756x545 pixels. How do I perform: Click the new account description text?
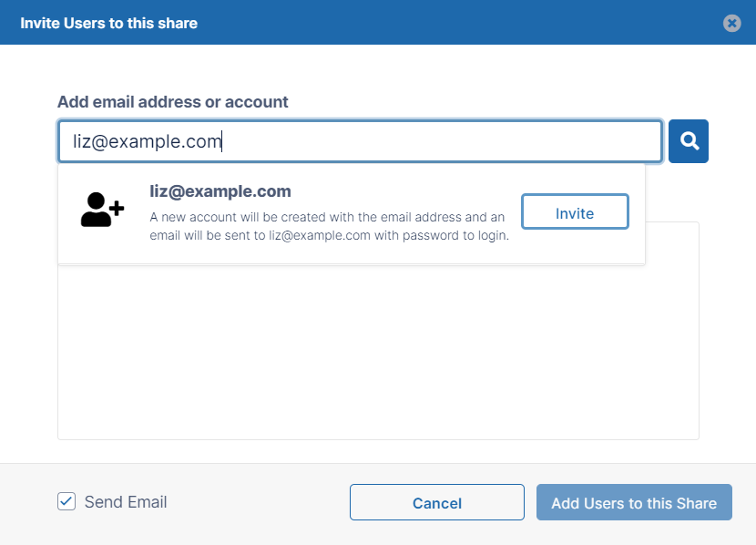pos(328,226)
